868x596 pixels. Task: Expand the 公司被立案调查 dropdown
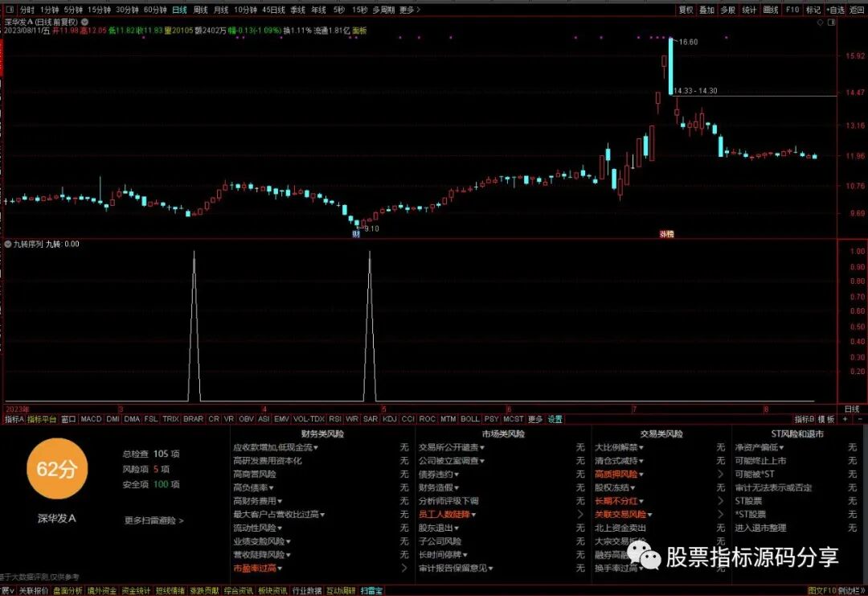451,460
